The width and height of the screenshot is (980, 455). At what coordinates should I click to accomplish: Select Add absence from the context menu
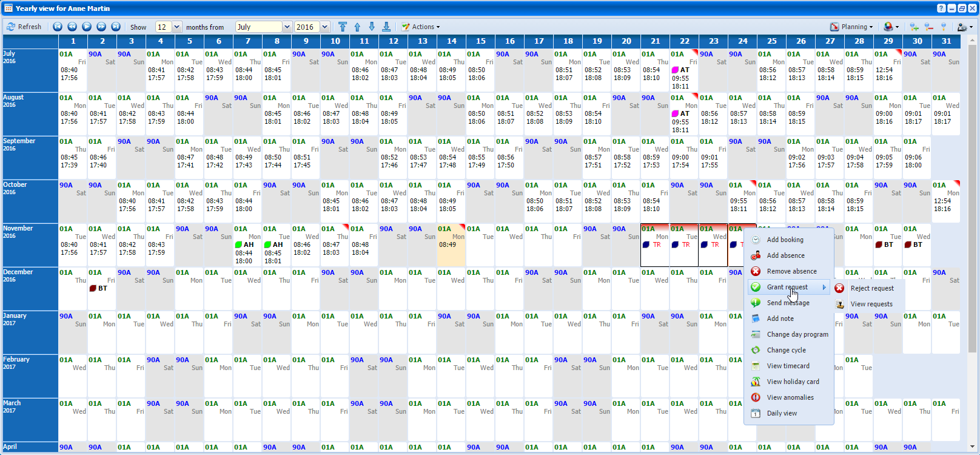point(785,255)
